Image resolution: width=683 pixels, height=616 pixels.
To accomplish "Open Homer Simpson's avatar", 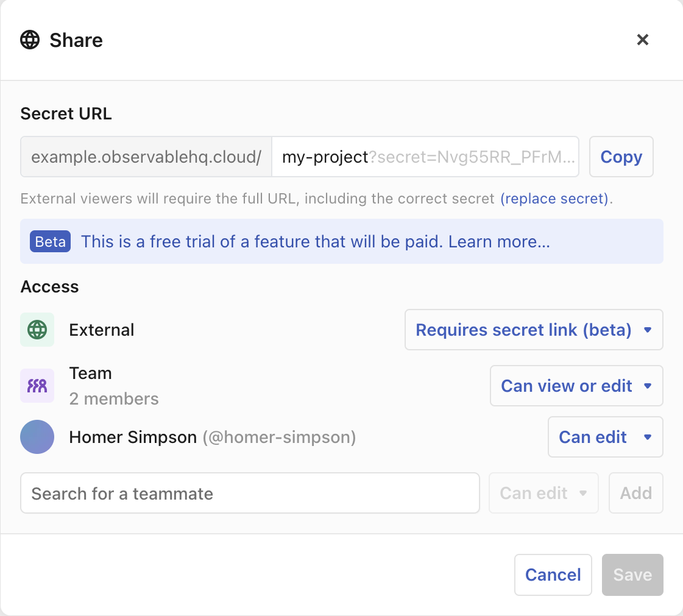I will coord(37,437).
